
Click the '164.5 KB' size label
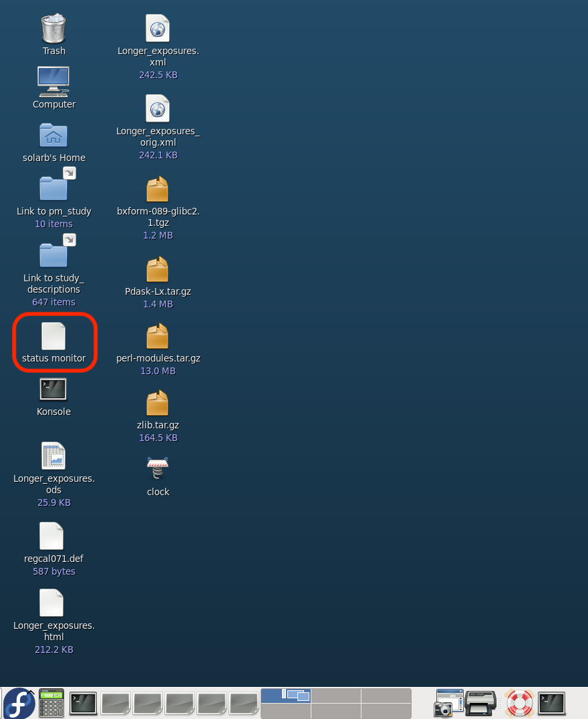[158, 438]
